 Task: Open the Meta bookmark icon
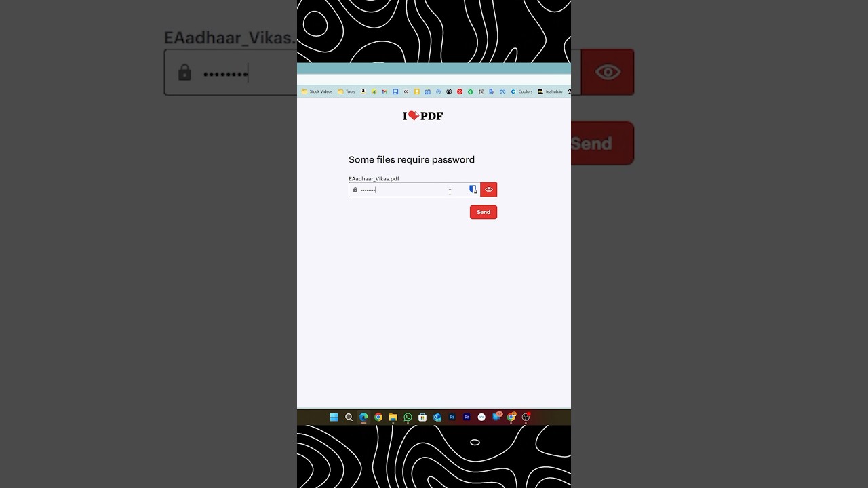click(502, 91)
